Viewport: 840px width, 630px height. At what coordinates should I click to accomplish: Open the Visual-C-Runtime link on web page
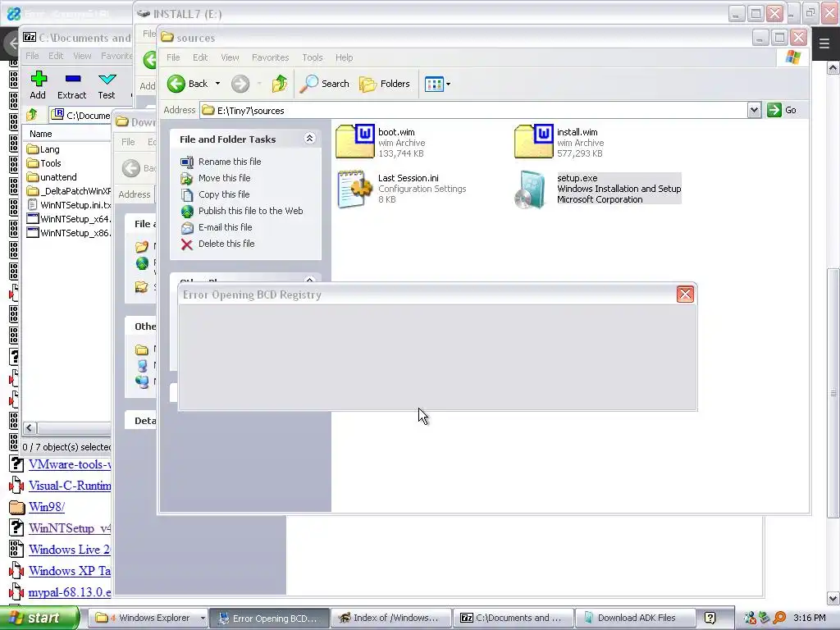pyautogui.click(x=70, y=486)
